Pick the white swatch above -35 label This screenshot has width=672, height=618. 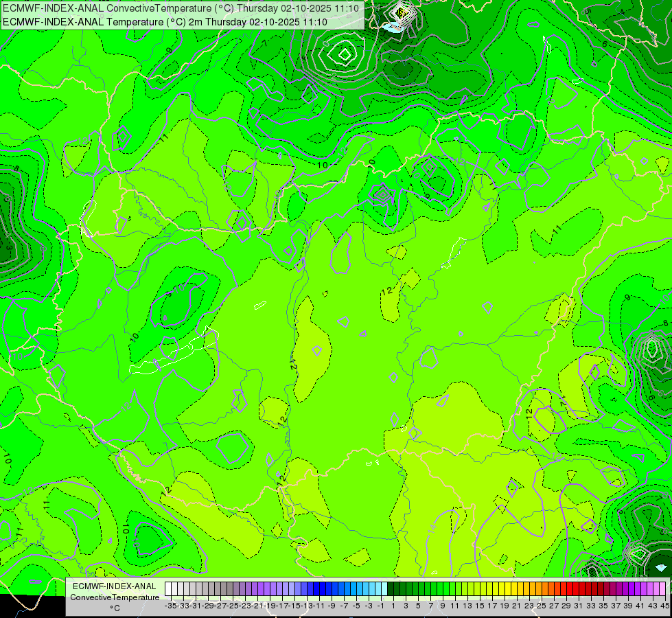pos(168,589)
